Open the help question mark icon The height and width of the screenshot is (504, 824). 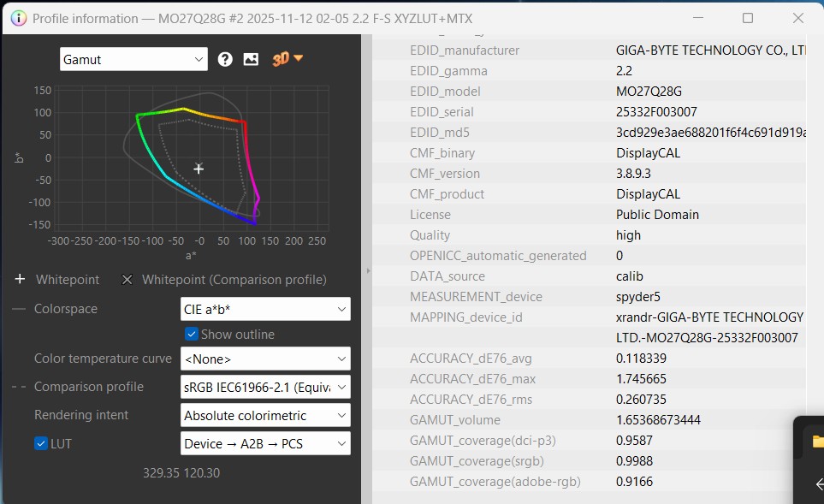pyautogui.click(x=224, y=59)
